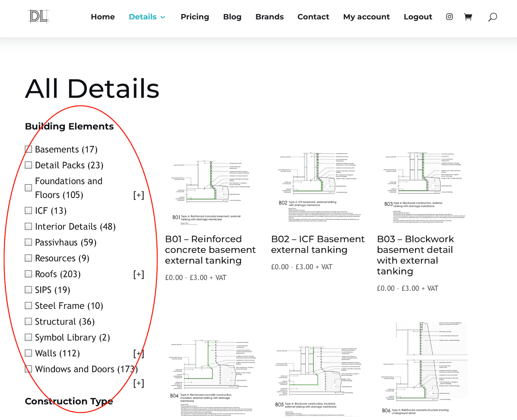View the B06 detail drawing thumbnail

(x=425, y=368)
